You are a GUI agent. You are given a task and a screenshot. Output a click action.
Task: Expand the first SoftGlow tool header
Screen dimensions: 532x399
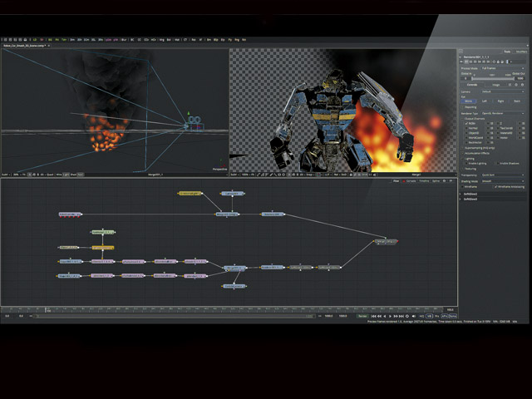click(x=460, y=194)
